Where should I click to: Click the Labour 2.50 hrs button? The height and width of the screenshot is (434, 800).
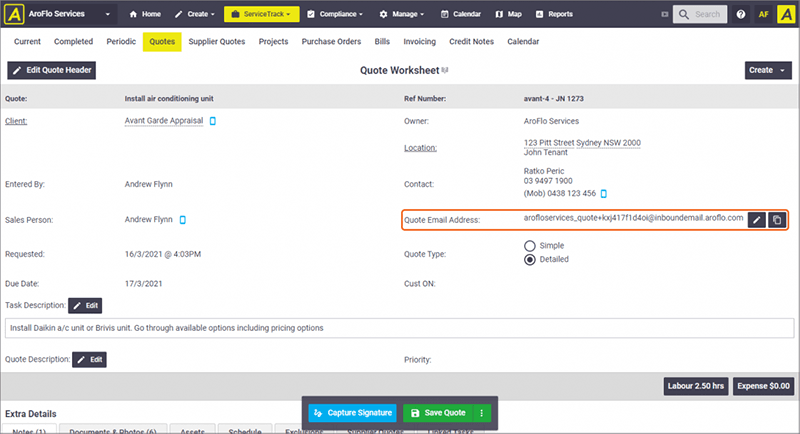tap(696, 386)
